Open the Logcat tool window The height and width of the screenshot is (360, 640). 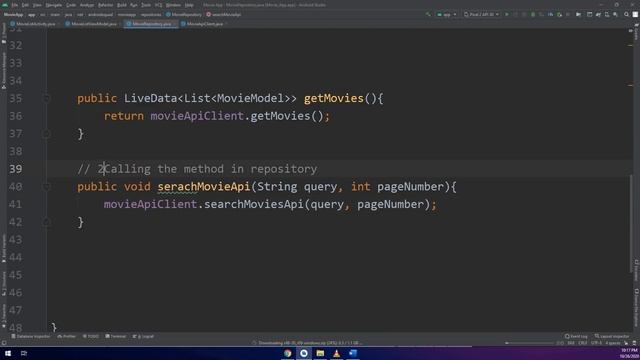[143, 336]
